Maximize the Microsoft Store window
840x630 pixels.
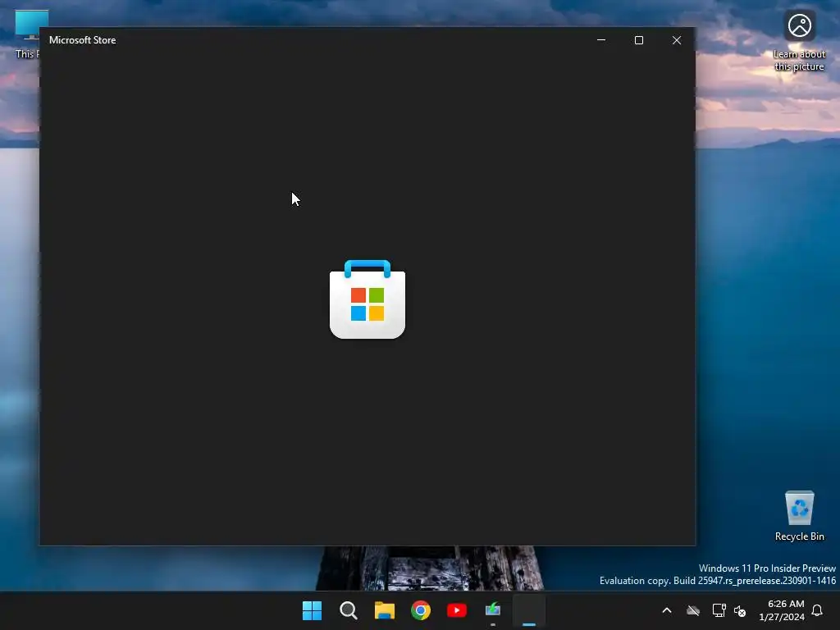click(638, 40)
